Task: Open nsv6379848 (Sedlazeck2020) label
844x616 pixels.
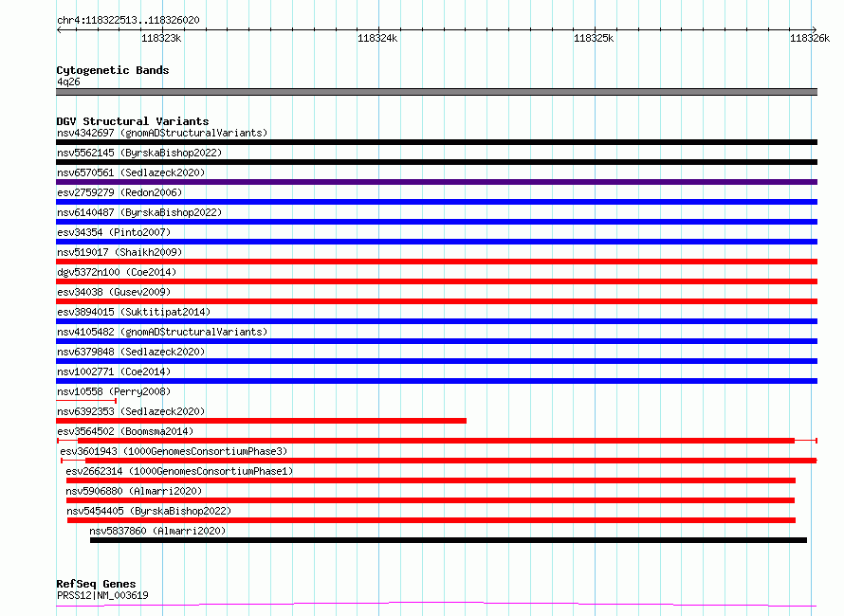Action: [x=131, y=352]
